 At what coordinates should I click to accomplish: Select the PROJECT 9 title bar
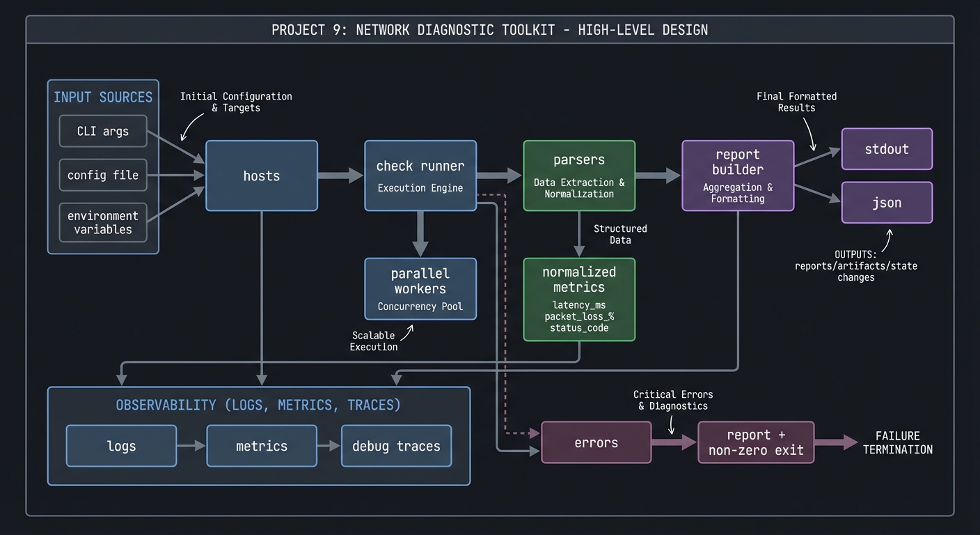coord(489,29)
